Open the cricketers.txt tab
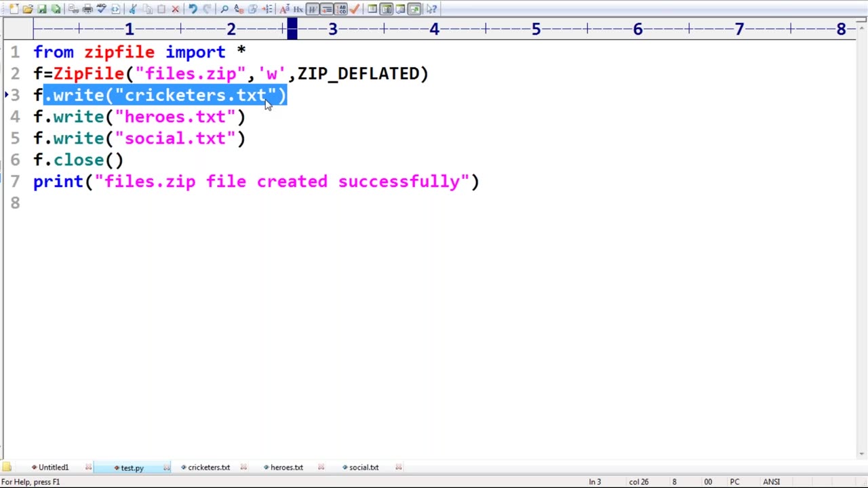The width and height of the screenshot is (868, 488). click(x=209, y=468)
